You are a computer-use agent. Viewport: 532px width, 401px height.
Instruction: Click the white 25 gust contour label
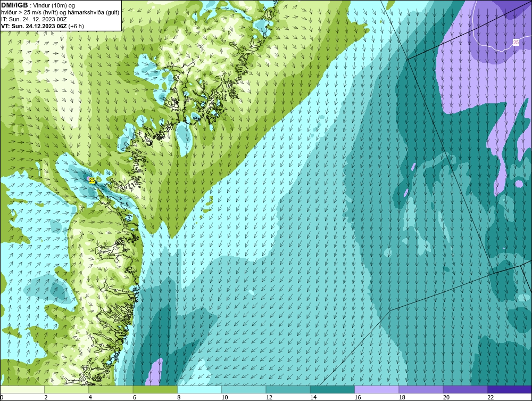(x=516, y=43)
